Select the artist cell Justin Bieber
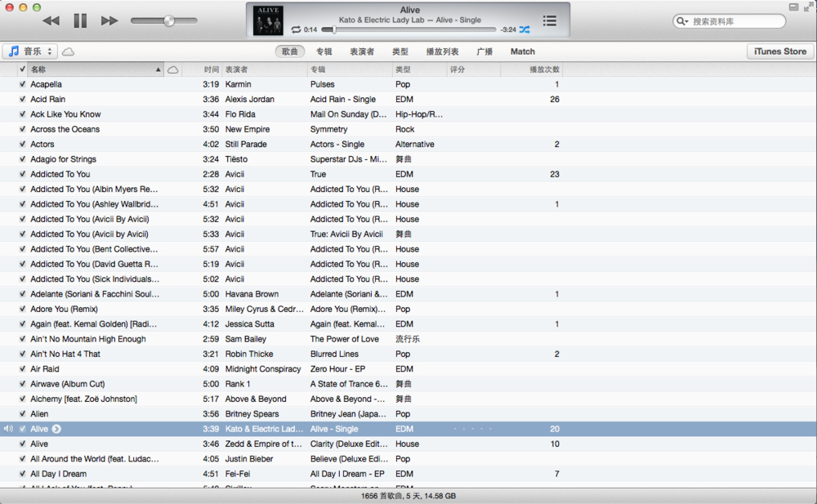 pyautogui.click(x=249, y=458)
